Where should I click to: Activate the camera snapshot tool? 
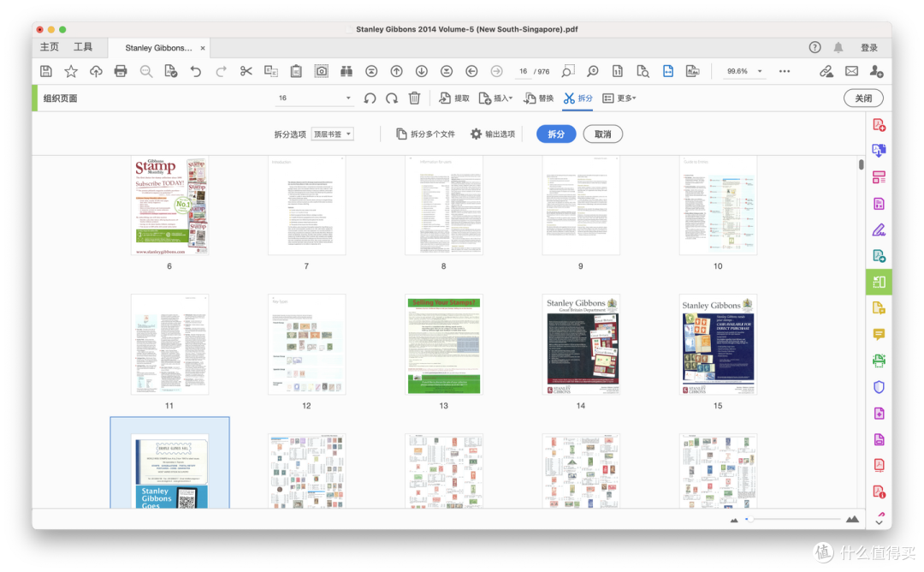point(321,71)
